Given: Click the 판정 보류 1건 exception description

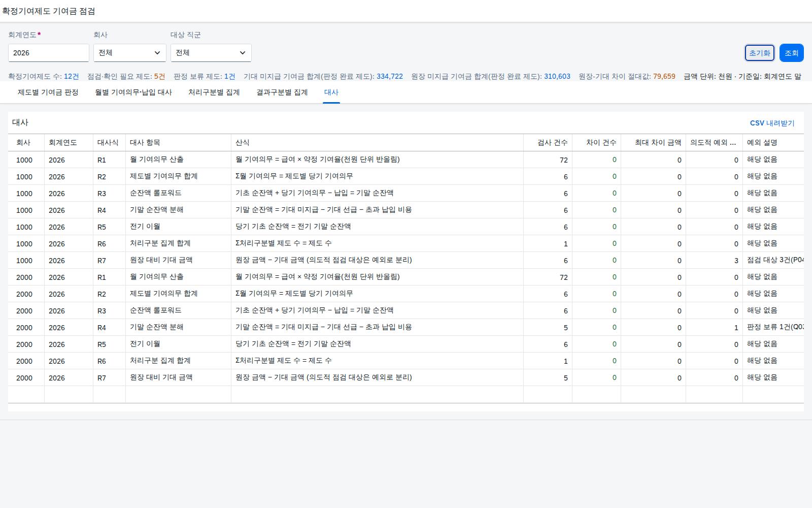Looking at the screenshot, I should (775, 327).
